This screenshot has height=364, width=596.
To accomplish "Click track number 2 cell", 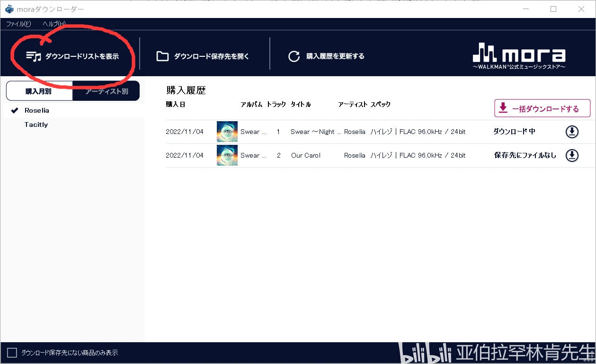I will click(279, 155).
